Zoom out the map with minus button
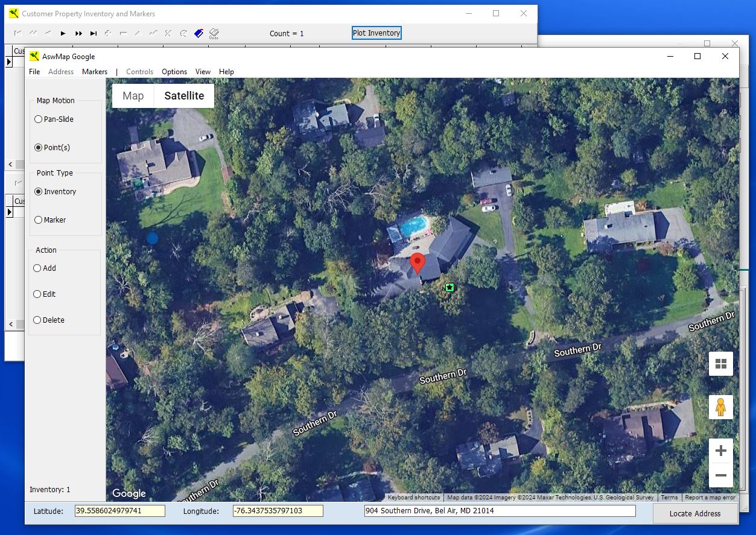756x535 pixels. 721,475
